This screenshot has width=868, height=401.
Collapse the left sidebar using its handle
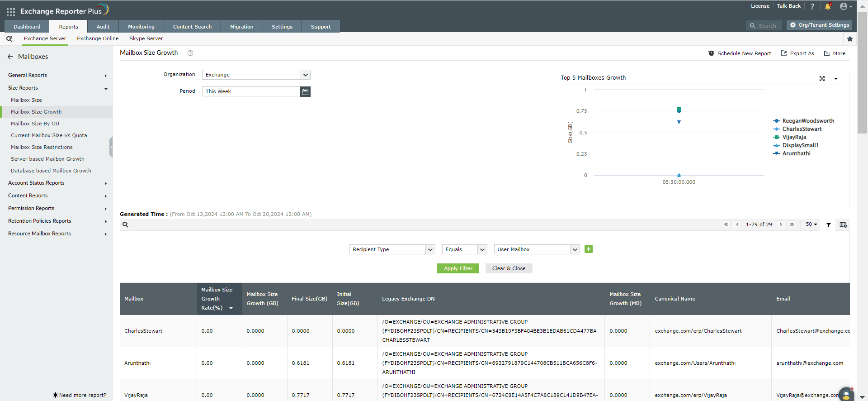(x=111, y=147)
